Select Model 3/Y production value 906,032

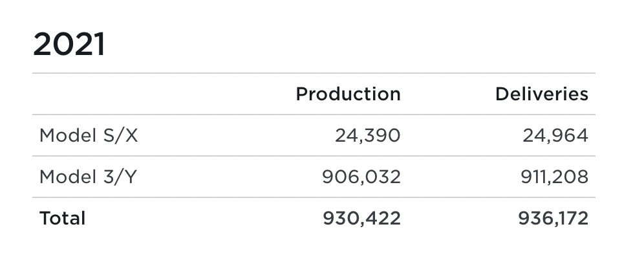click(x=361, y=177)
